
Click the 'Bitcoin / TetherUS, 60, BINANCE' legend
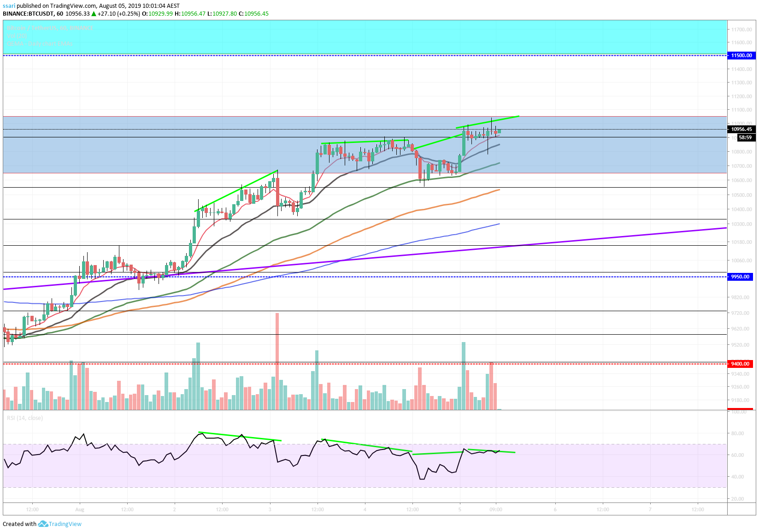[x=50, y=28]
